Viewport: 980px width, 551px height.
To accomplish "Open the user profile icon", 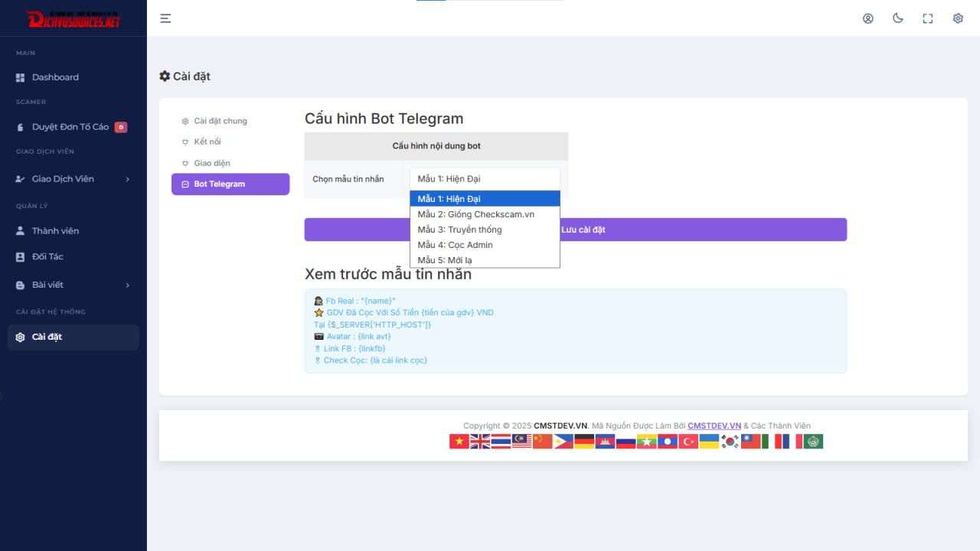I will click(x=867, y=18).
